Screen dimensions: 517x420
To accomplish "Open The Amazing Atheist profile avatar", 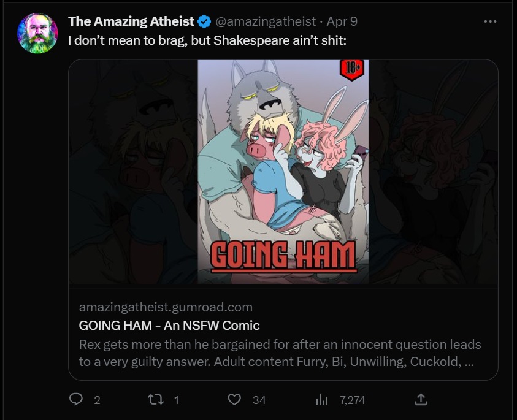I will click(x=37, y=33).
